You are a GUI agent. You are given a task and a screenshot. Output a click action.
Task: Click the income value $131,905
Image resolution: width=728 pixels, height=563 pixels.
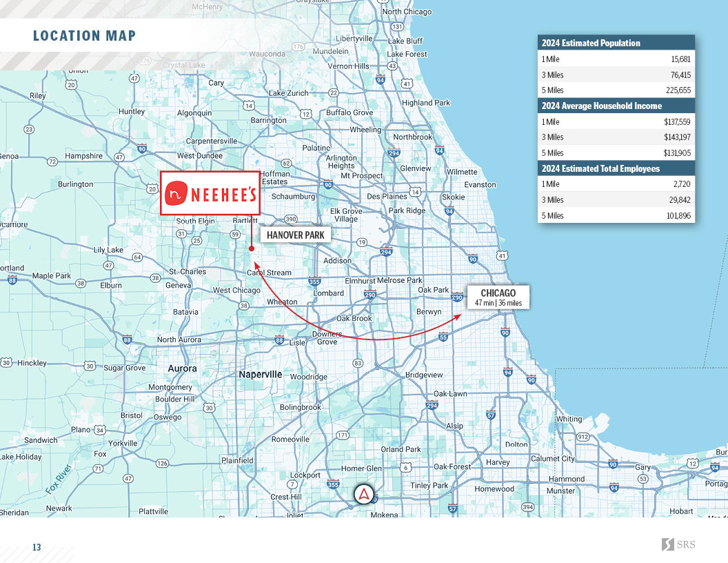click(x=678, y=153)
